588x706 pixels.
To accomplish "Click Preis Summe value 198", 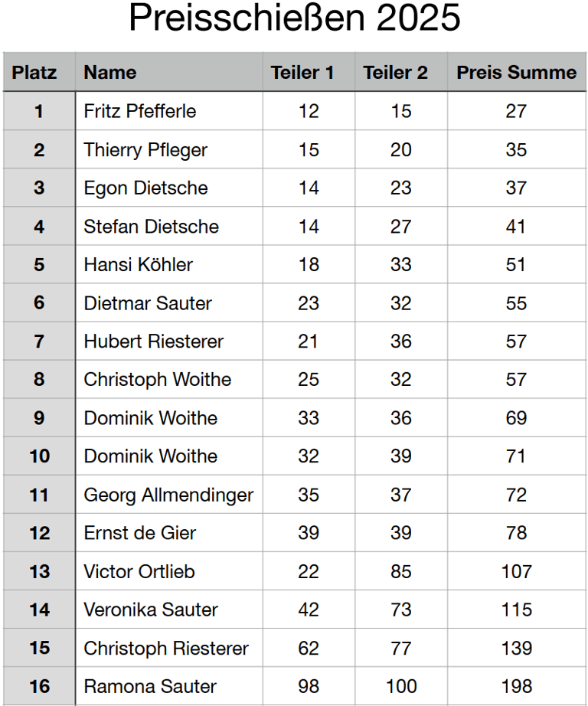I will click(x=516, y=686).
